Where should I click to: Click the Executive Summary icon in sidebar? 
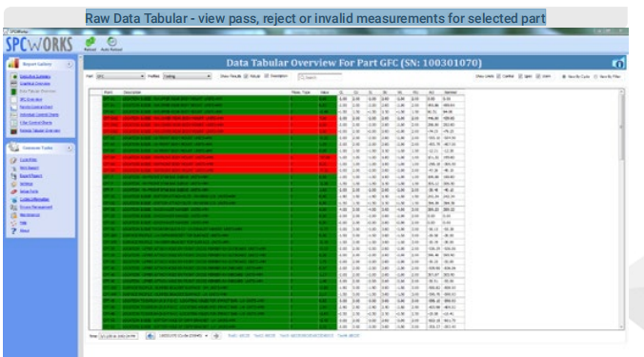(14, 76)
